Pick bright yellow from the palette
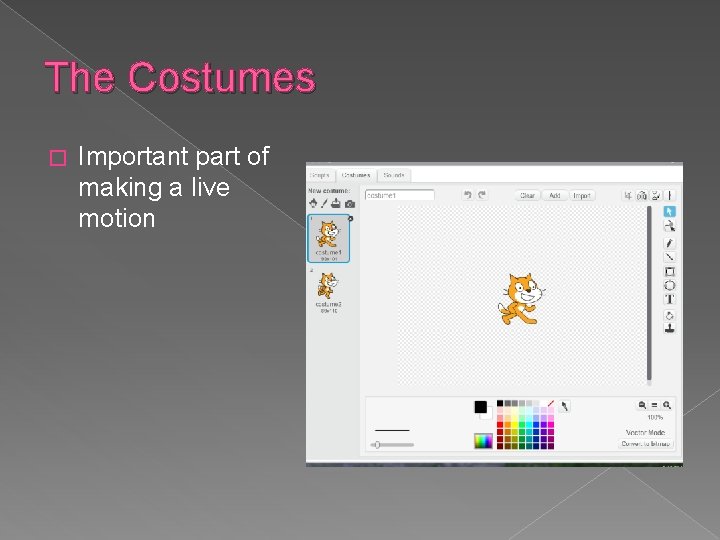 (x=514, y=425)
